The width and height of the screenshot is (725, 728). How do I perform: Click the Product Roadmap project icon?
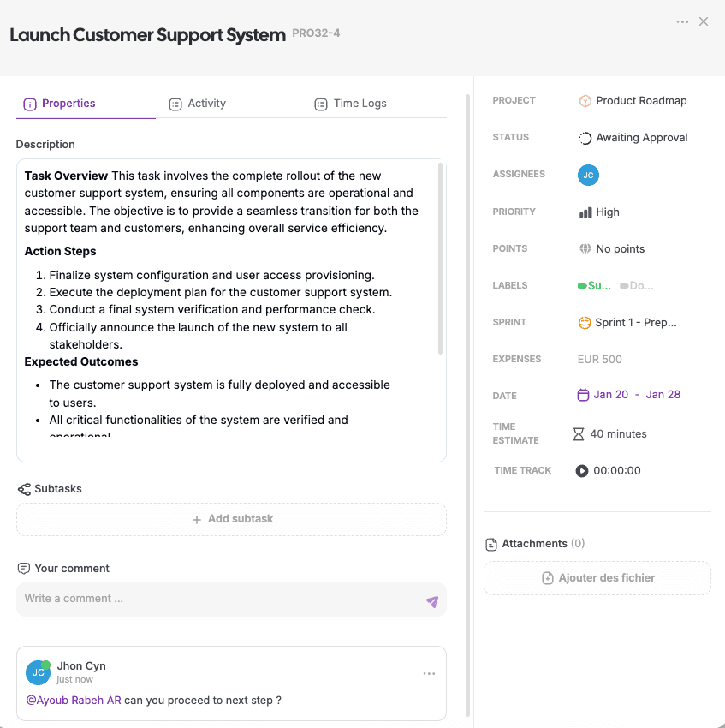(x=585, y=101)
